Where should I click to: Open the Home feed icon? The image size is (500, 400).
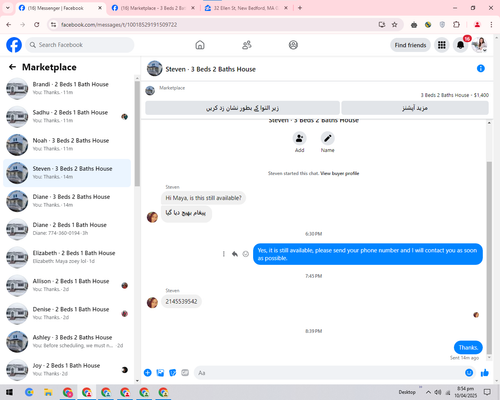click(200, 45)
